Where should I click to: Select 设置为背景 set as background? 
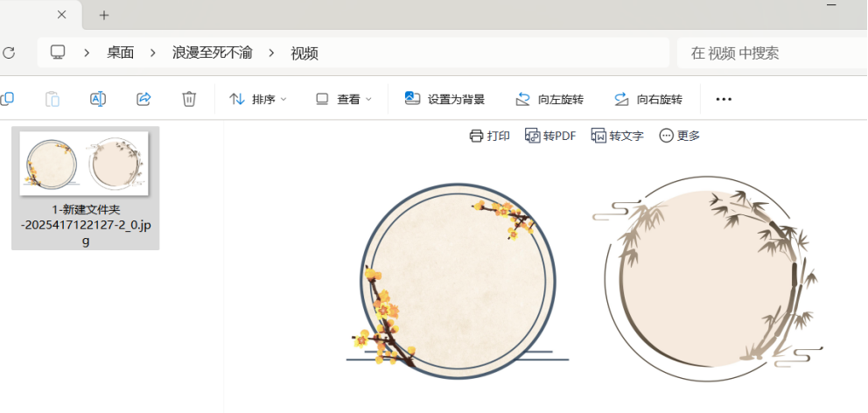444,99
